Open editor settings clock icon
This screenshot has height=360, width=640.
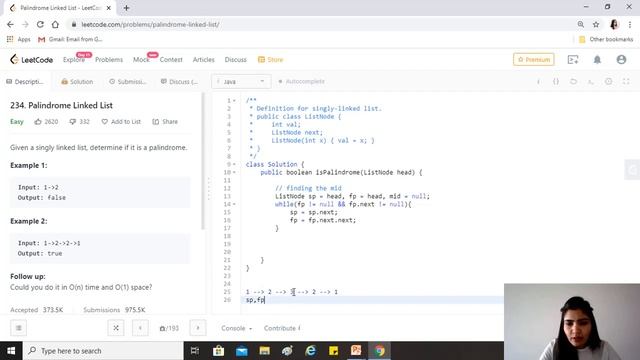609,82
